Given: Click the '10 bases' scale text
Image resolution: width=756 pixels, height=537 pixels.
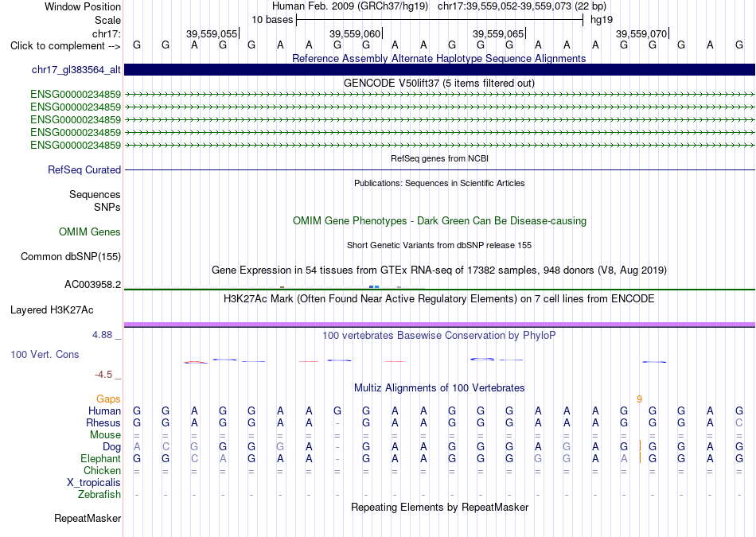Looking at the screenshot, I should [272, 20].
